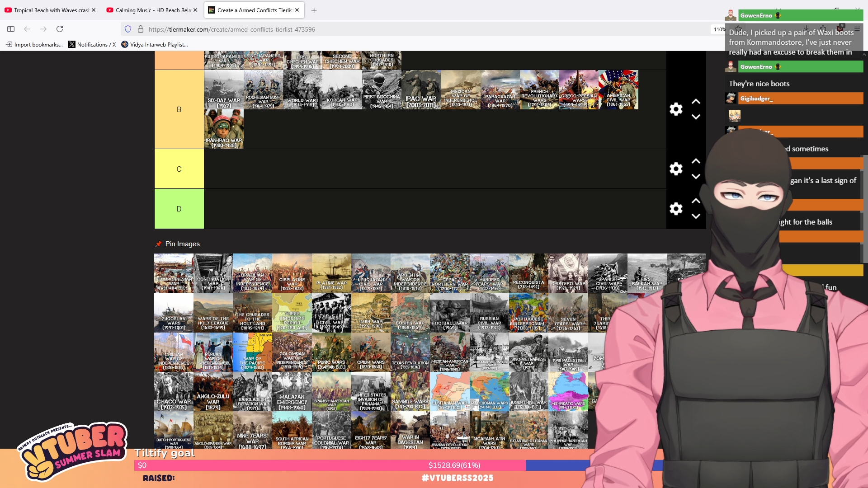Pick Spanish Civil War from image pool
868x488 pixels.
coord(608,273)
